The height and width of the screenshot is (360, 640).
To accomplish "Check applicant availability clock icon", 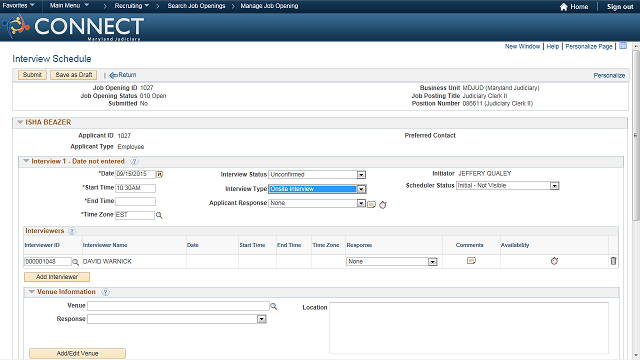I will coord(382,204).
